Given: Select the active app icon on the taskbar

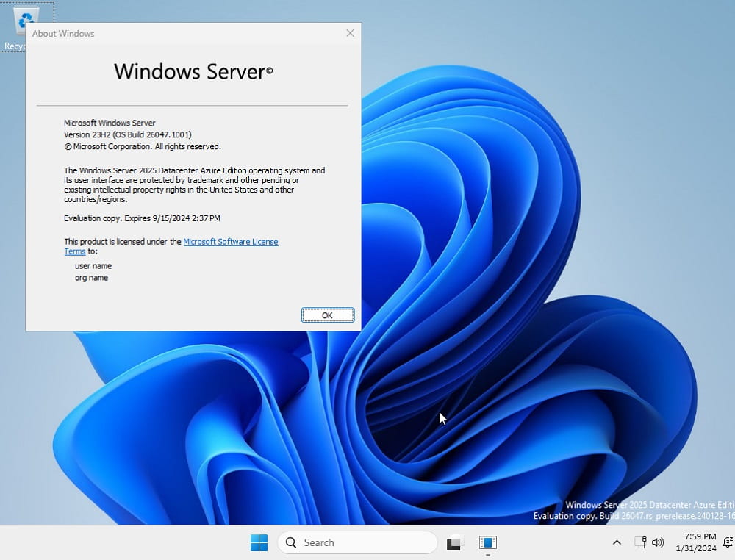Looking at the screenshot, I should [x=487, y=542].
